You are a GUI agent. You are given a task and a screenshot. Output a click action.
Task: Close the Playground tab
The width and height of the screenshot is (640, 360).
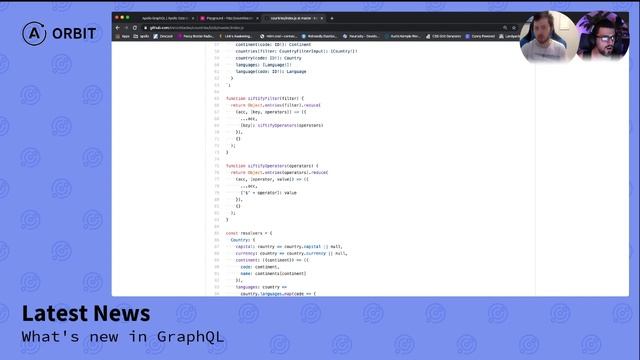click(257, 18)
